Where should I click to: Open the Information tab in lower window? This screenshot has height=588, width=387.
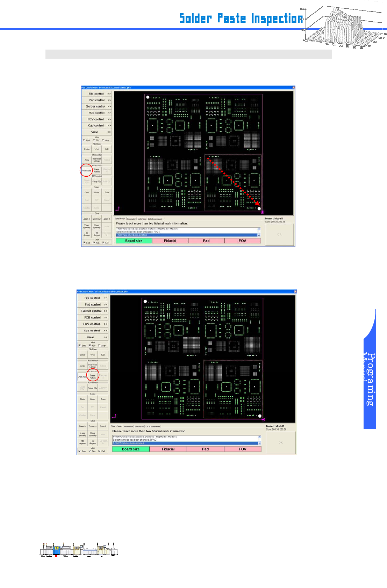point(128,426)
